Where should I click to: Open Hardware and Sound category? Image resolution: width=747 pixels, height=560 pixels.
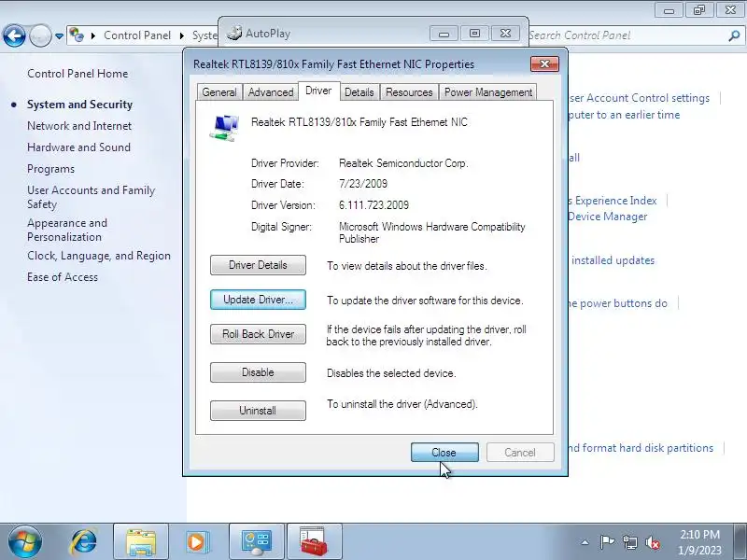78,147
